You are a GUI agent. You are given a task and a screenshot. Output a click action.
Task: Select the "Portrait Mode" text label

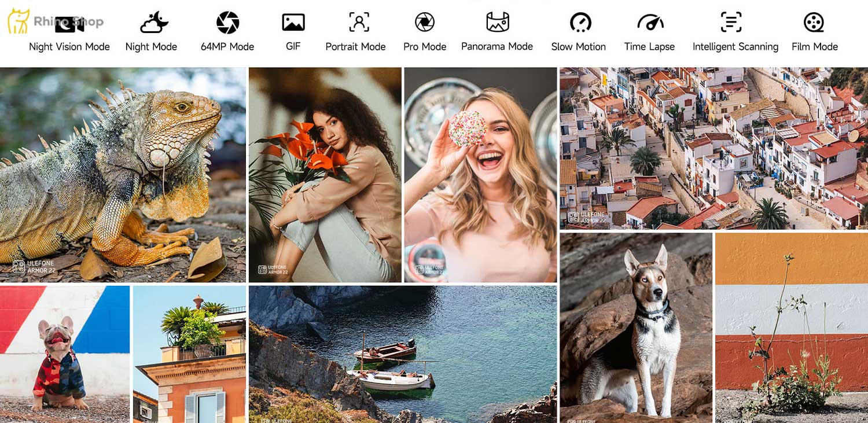[x=355, y=47]
